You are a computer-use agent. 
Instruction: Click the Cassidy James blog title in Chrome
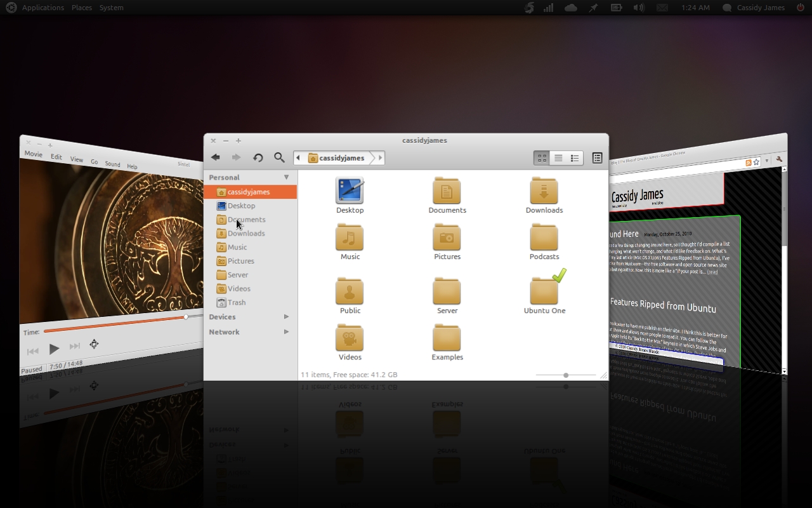coord(637,196)
